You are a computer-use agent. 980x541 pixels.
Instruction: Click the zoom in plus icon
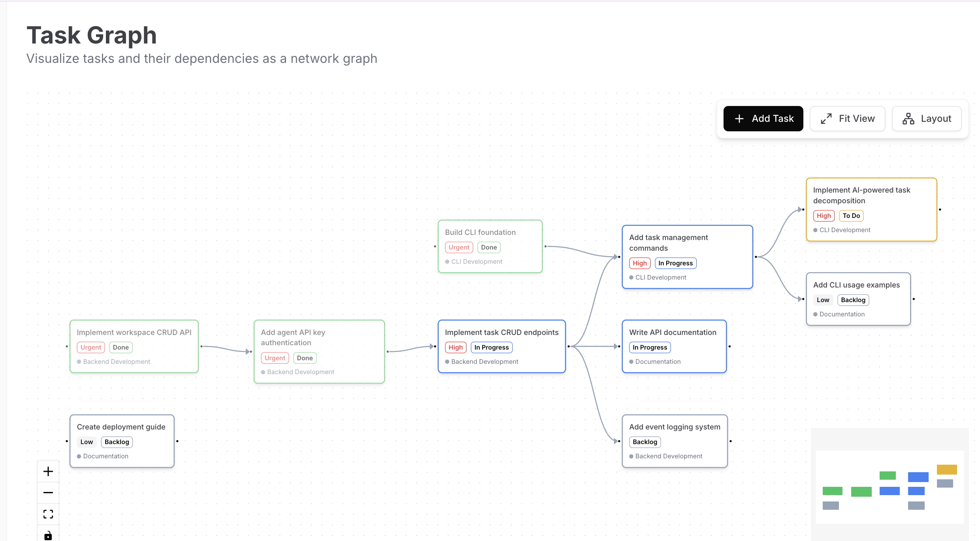click(x=48, y=471)
